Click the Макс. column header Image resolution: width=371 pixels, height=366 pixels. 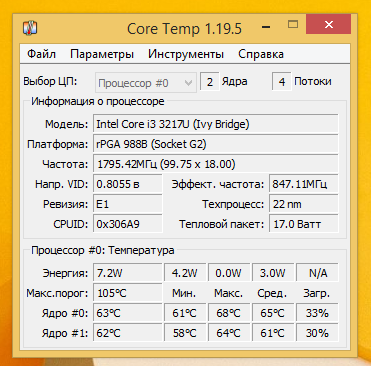point(228,293)
